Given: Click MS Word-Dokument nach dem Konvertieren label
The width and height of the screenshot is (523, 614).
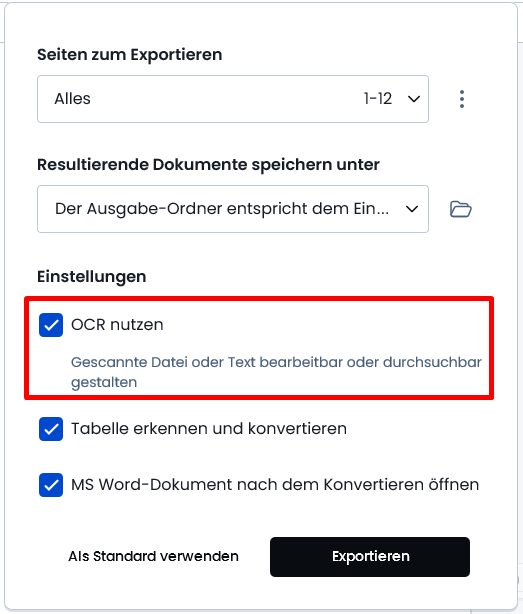Looking at the screenshot, I should (275, 485).
